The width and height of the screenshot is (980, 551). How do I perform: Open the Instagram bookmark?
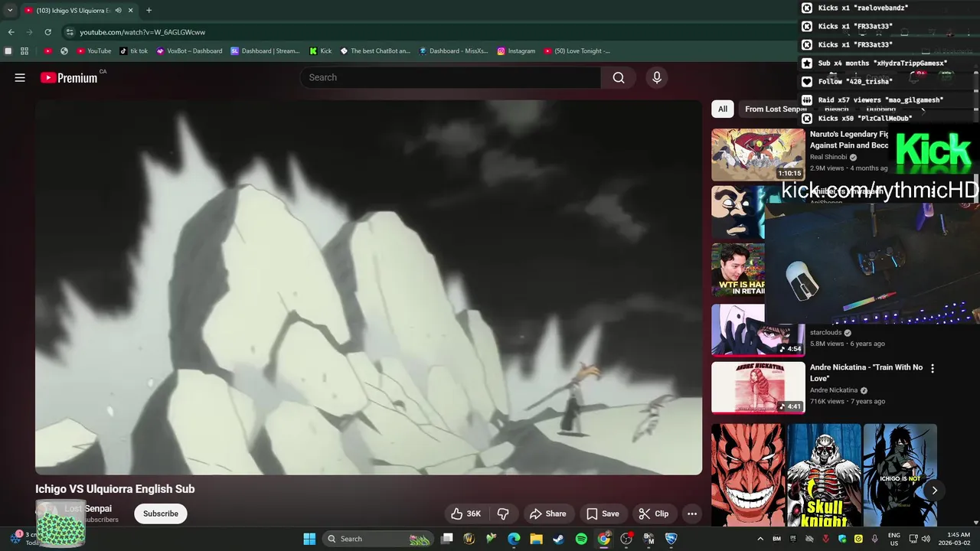(x=516, y=51)
